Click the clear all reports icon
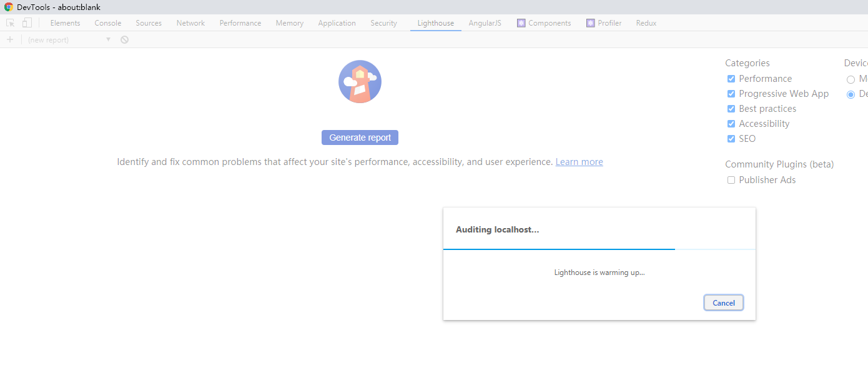This screenshot has width=868, height=365. point(125,39)
